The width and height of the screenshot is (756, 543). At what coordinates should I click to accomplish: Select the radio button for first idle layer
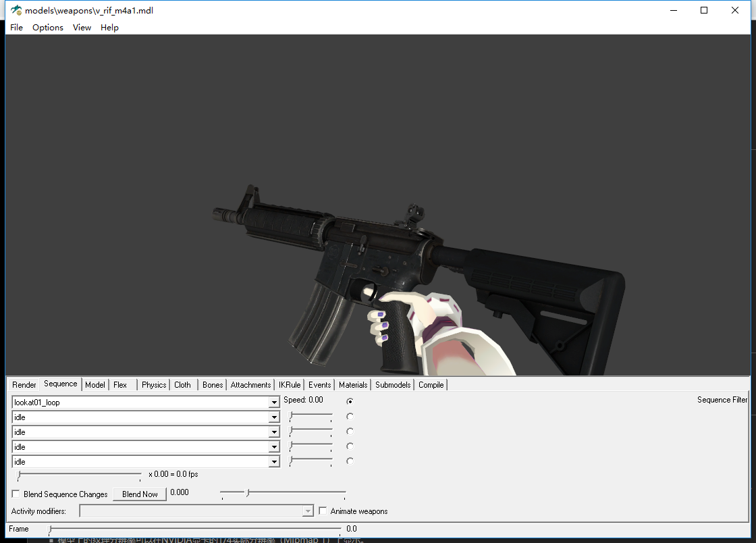pos(350,416)
